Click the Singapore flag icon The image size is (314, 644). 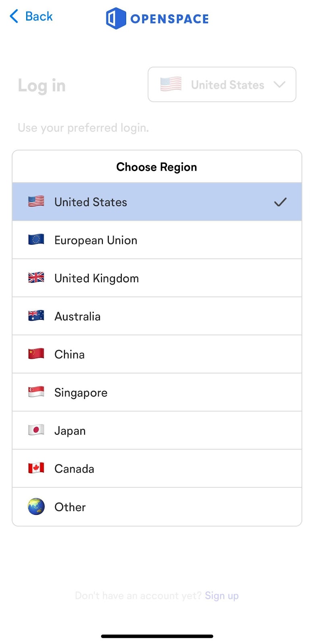36,392
